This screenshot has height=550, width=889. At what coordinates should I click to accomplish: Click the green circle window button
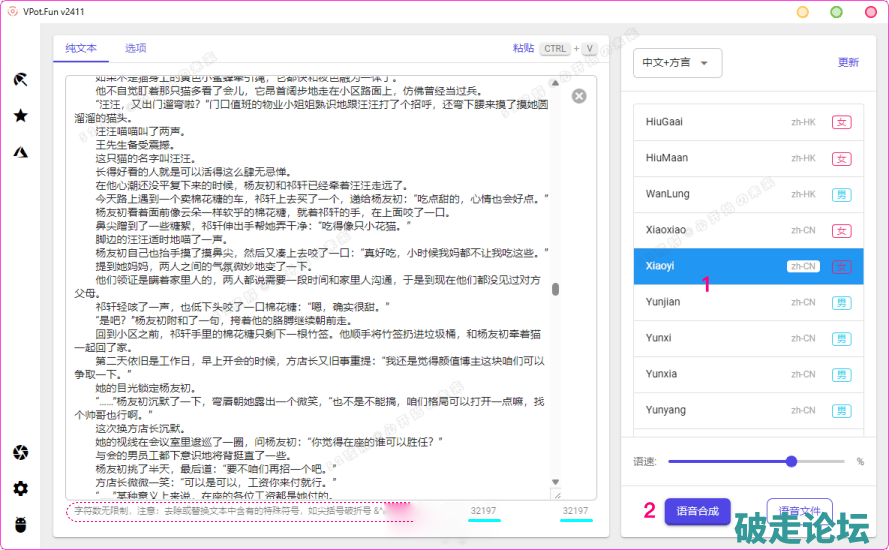(x=836, y=12)
